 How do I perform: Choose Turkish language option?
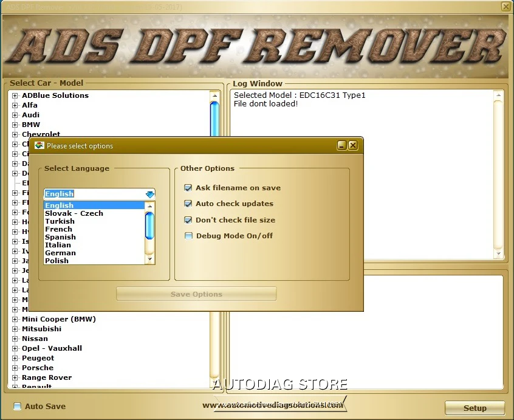point(94,221)
